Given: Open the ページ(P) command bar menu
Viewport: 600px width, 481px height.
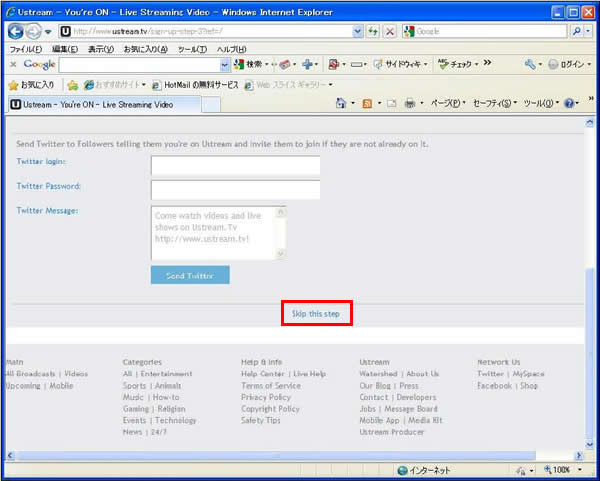Looking at the screenshot, I should (448, 103).
